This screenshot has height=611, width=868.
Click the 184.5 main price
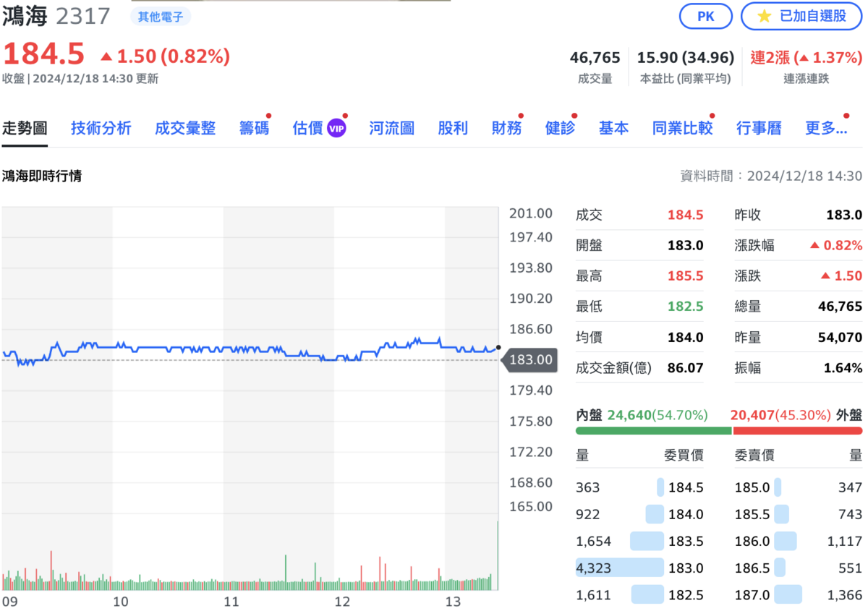click(43, 54)
